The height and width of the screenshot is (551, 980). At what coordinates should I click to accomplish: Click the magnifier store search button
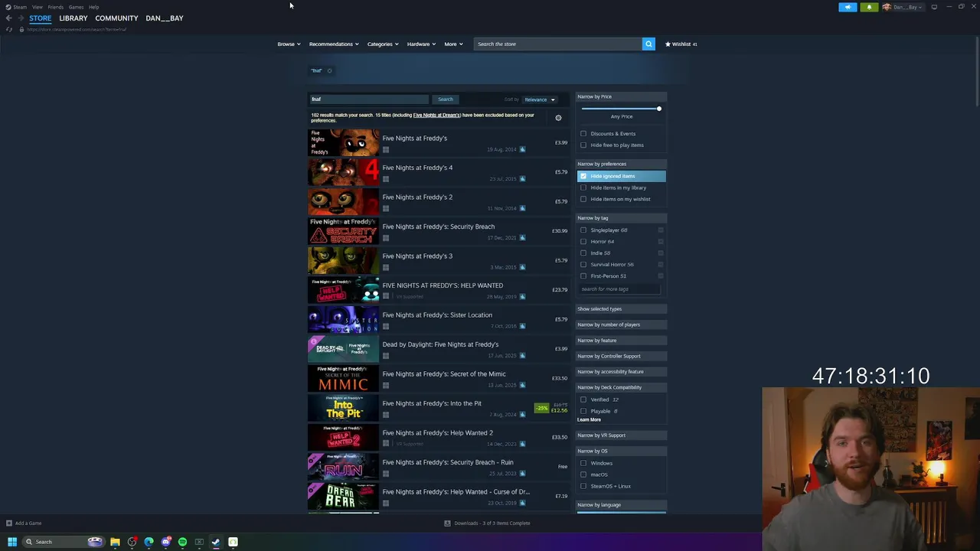pyautogui.click(x=648, y=44)
